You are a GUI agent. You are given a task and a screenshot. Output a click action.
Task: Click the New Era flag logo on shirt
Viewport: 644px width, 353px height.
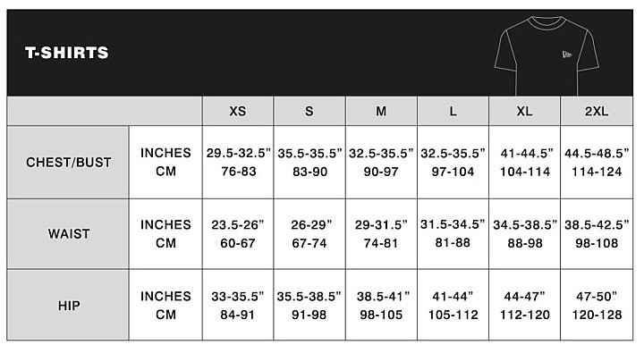(x=567, y=55)
